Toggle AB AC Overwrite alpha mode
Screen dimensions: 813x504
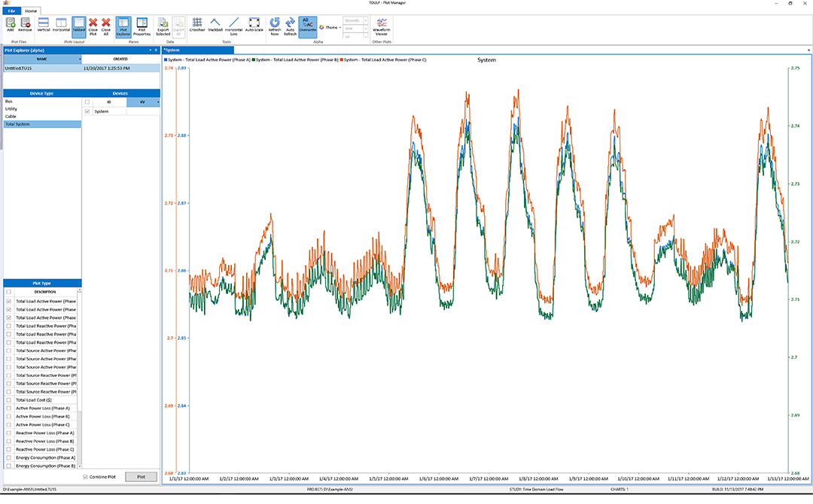(x=307, y=25)
